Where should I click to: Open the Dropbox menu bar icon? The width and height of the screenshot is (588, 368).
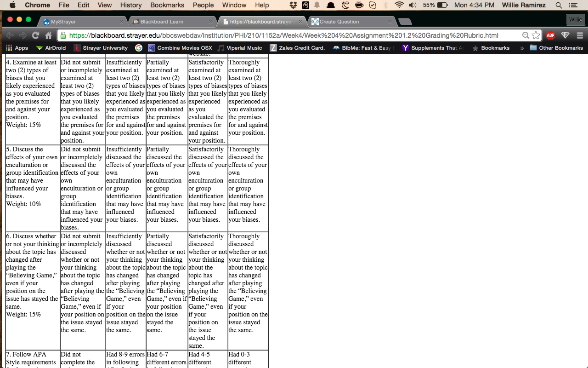(294, 5)
